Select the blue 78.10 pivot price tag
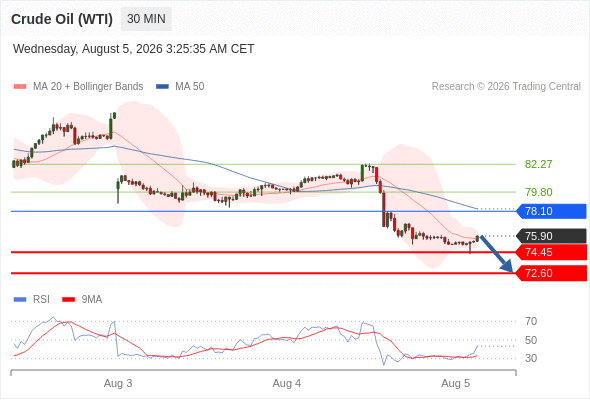The image size is (590, 400). (552, 211)
